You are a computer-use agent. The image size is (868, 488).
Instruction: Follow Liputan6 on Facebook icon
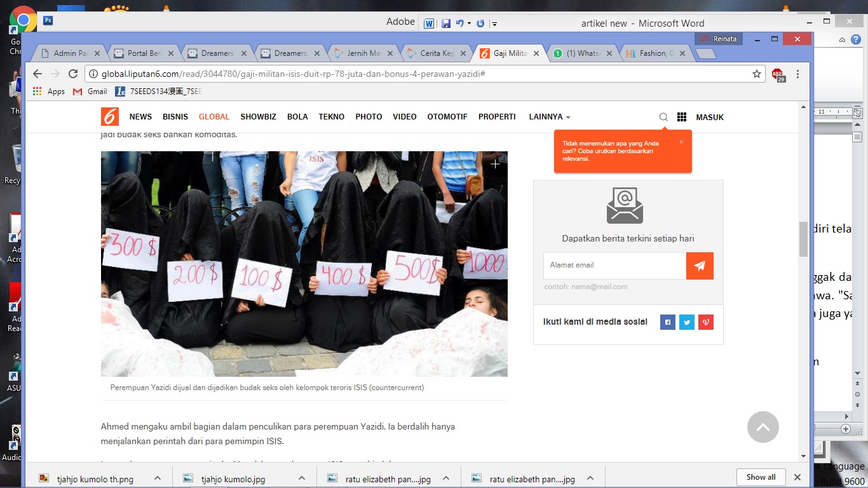click(x=668, y=322)
